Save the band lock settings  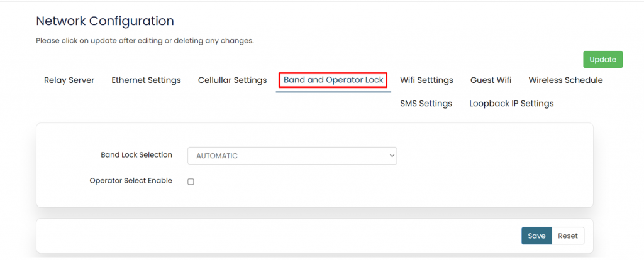[x=536, y=236]
